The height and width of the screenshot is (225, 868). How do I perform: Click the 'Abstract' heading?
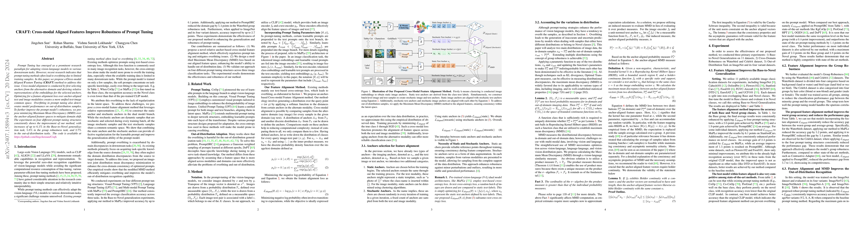(48, 58)
